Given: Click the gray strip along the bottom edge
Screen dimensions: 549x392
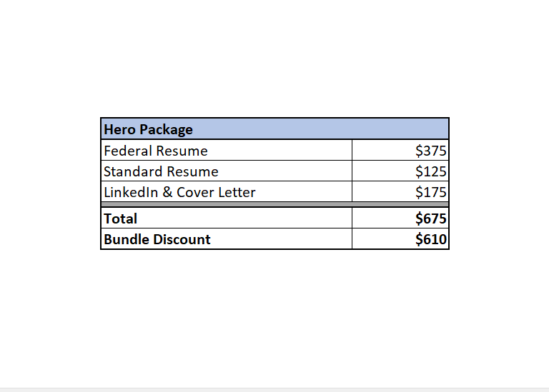Looking at the screenshot, I should coord(274,390).
